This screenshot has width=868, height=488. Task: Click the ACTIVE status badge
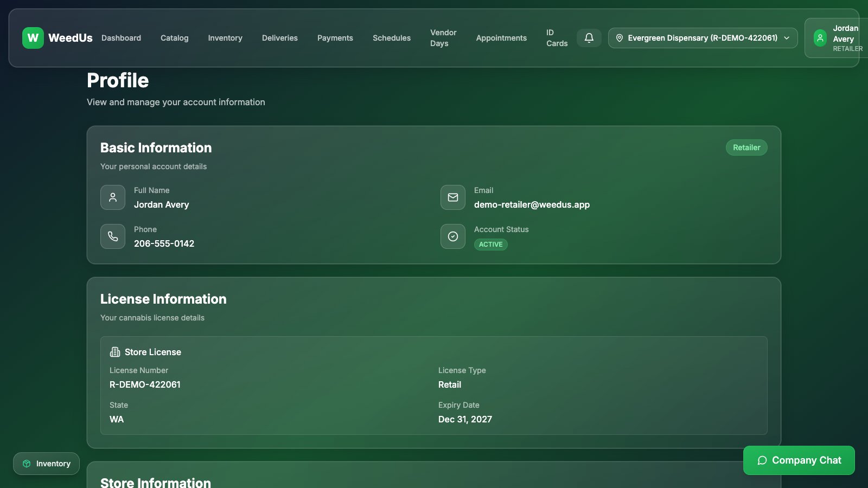point(491,245)
